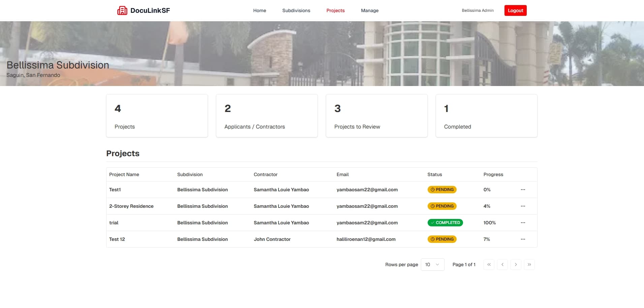This screenshot has width=644, height=308.
Task: Jump to last page of projects
Action: 529,264
